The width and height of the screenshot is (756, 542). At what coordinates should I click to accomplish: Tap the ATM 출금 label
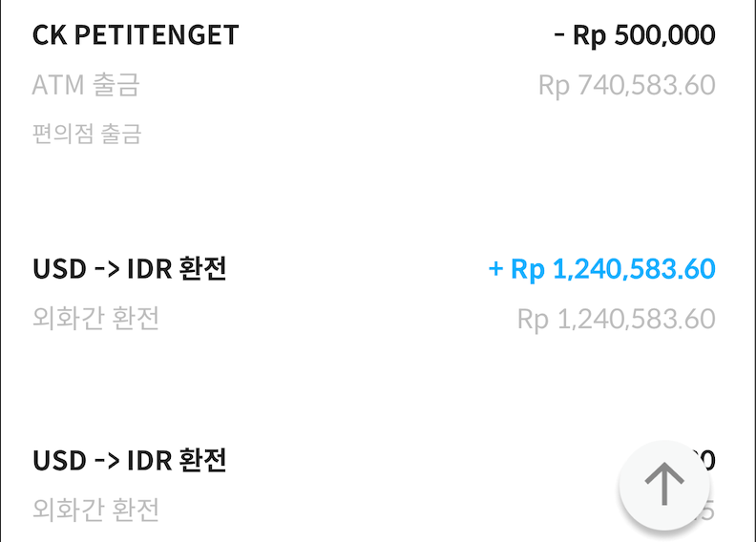86,85
